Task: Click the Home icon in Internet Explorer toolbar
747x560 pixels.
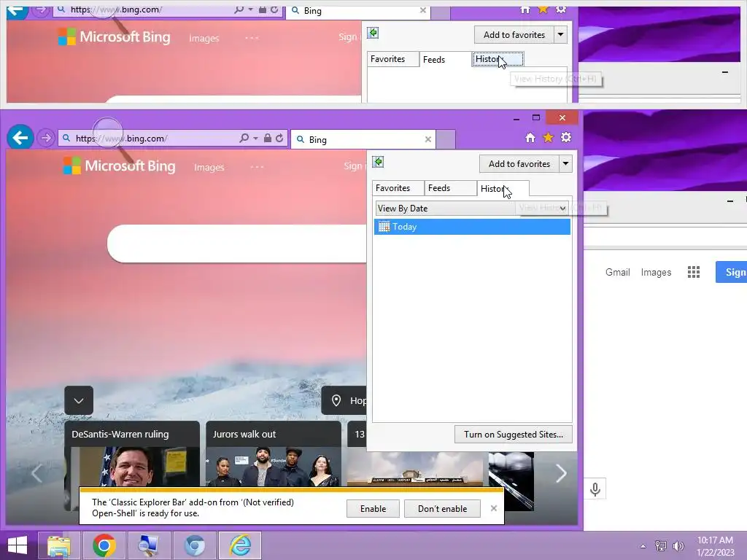Action: pos(530,138)
